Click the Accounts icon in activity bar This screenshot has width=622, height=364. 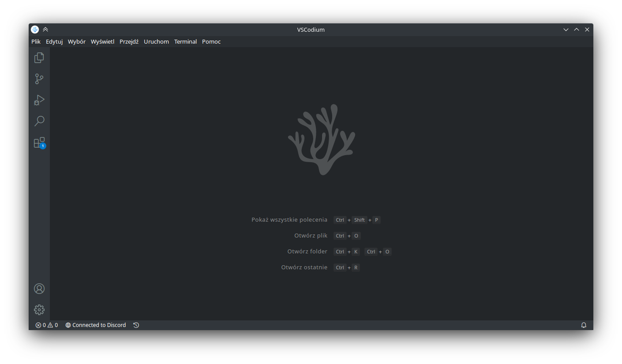tap(39, 289)
